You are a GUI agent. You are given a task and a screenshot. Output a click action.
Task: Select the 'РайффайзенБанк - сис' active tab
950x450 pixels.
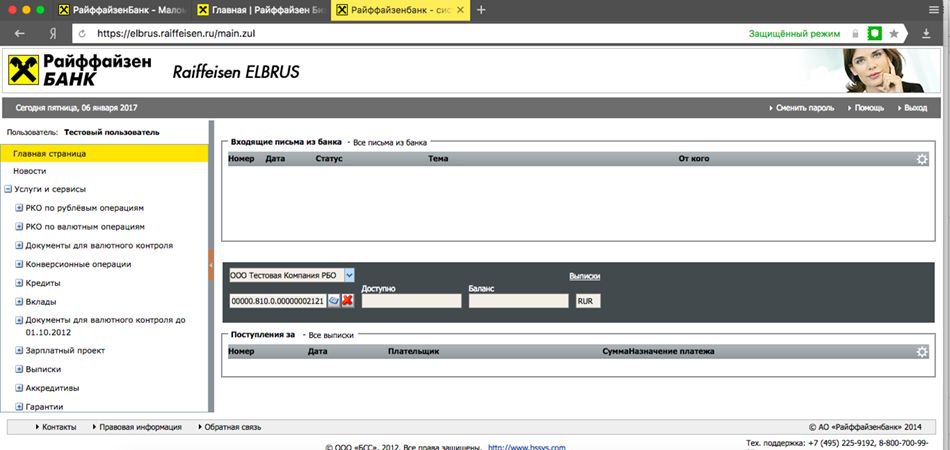400,10
